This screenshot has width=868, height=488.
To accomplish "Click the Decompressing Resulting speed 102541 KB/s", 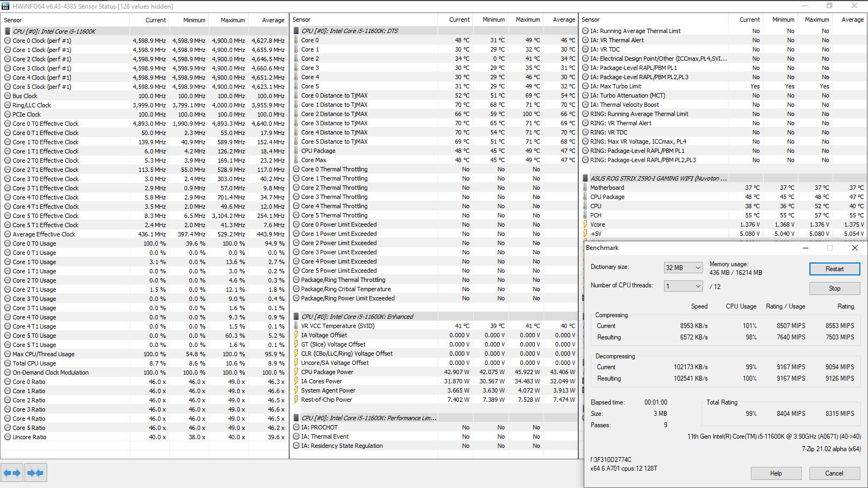I will pyautogui.click(x=691, y=378).
